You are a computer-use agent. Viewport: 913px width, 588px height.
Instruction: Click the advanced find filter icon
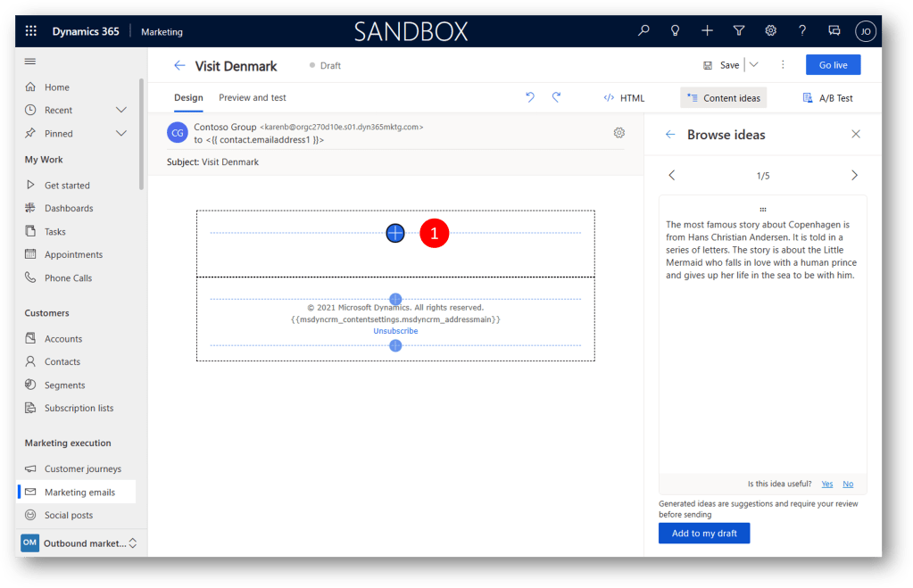pos(739,31)
